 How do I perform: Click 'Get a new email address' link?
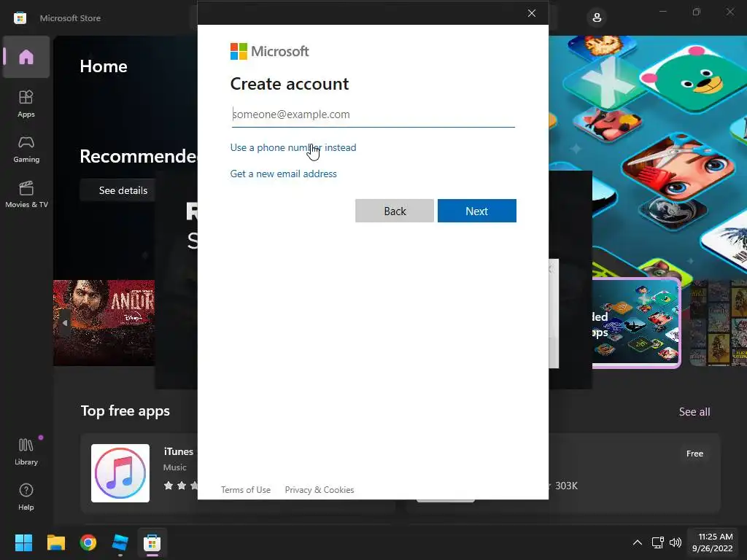click(284, 174)
